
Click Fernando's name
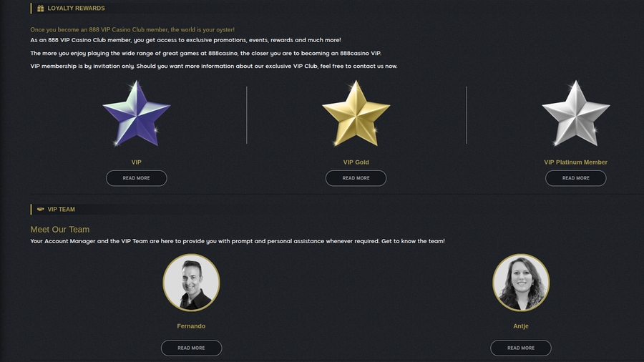[x=191, y=326]
